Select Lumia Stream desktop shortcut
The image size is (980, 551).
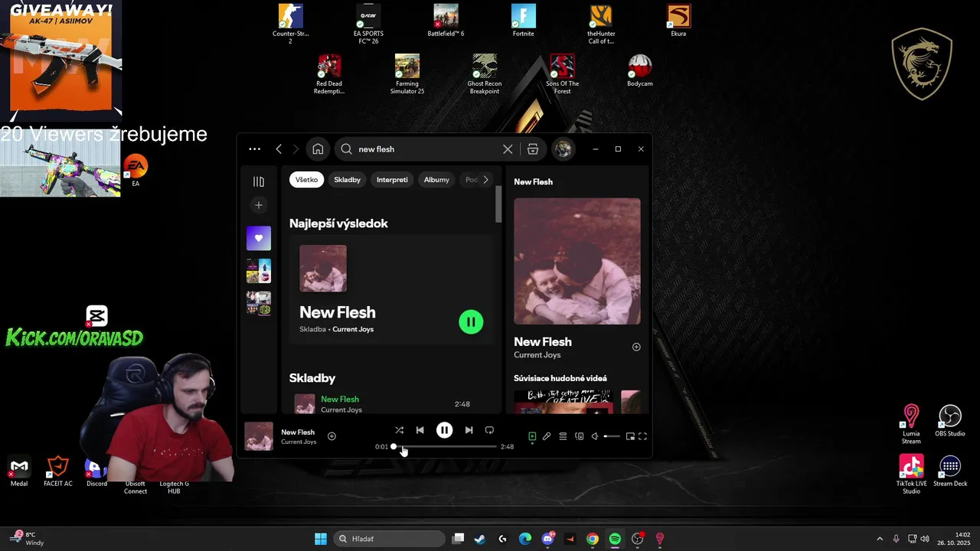(911, 424)
